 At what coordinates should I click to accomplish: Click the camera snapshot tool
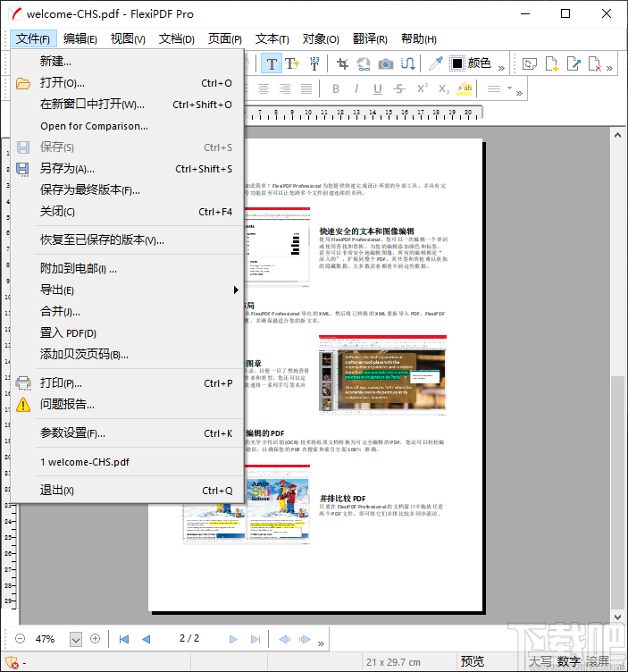click(386, 63)
